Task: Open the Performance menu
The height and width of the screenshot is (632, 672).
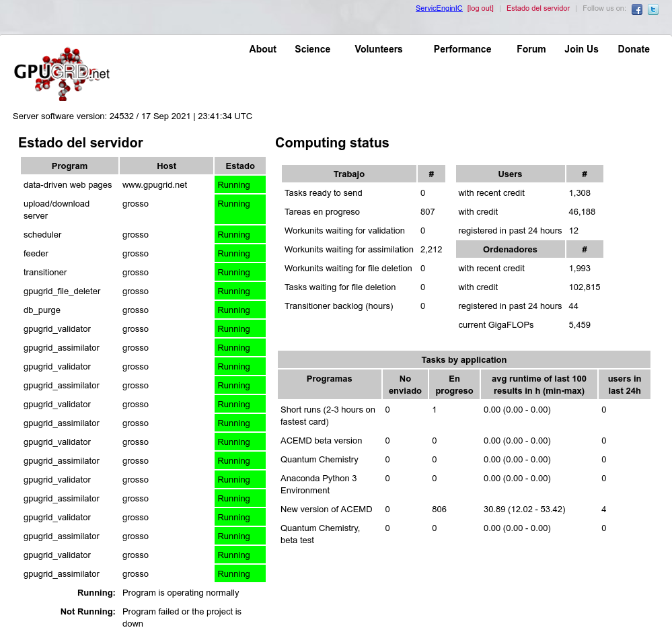Action: tap(462, 49)
